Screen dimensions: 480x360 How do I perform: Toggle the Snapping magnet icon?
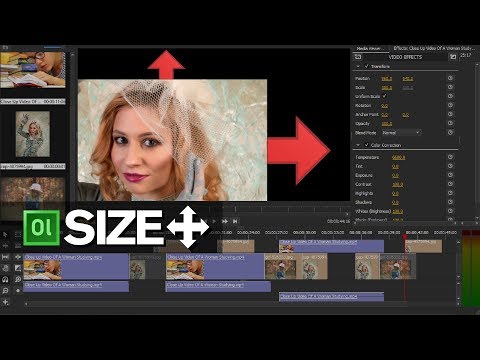pyautogui.click(x=5, y=279)
